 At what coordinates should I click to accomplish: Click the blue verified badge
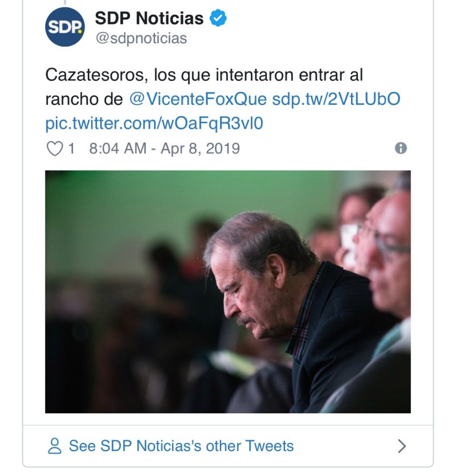(218, 18)
